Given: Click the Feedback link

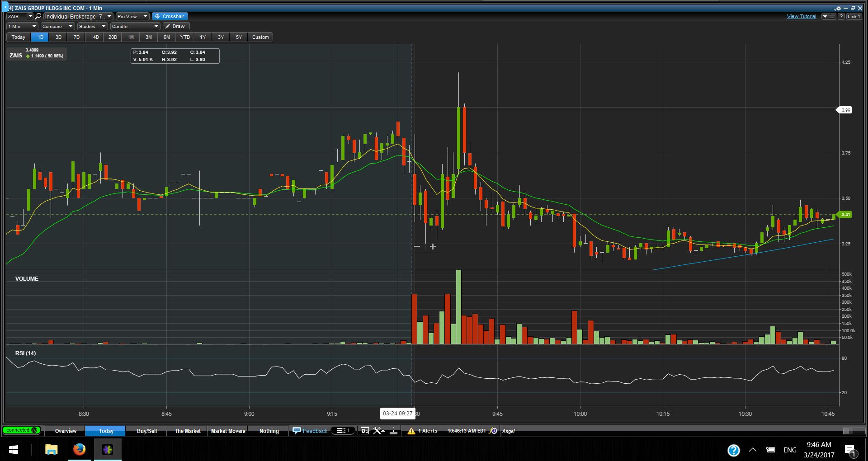Looking at the screenshot, I should pyautogui.click(x=310, y=431).
